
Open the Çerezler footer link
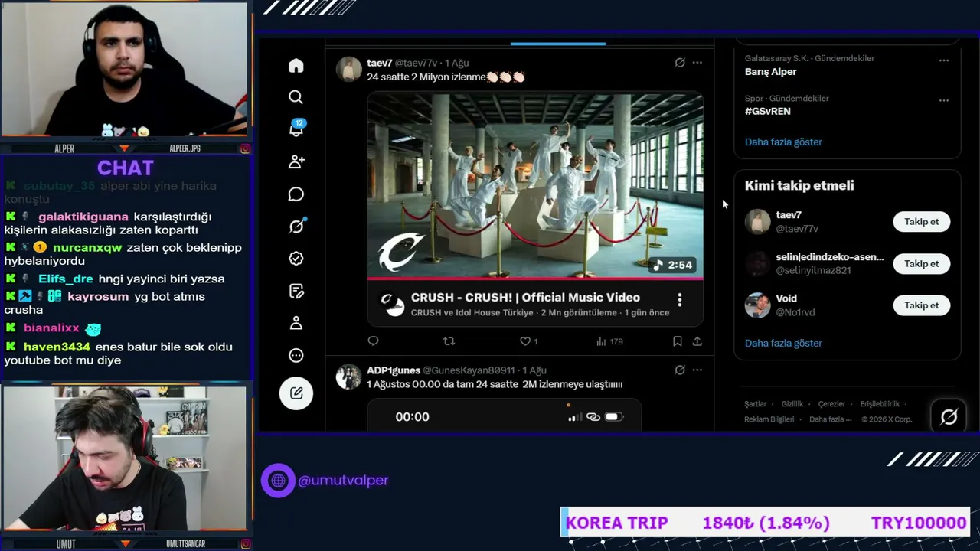831,404
